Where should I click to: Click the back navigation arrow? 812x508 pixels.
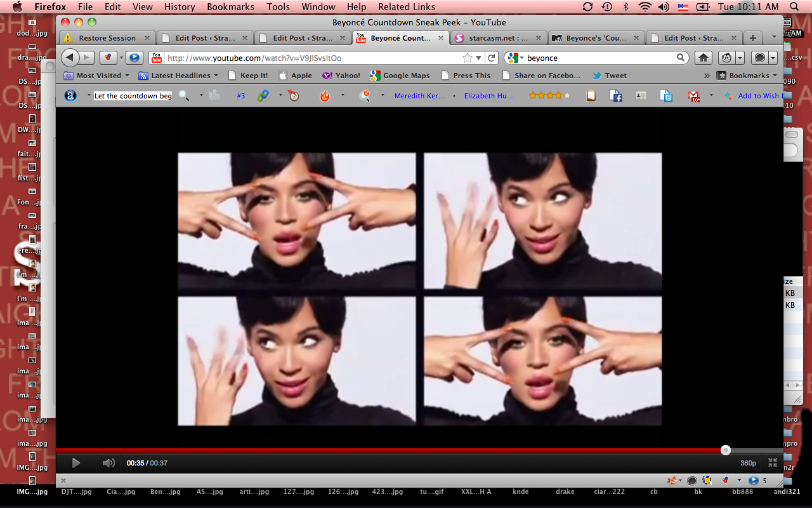click(70, 58)
